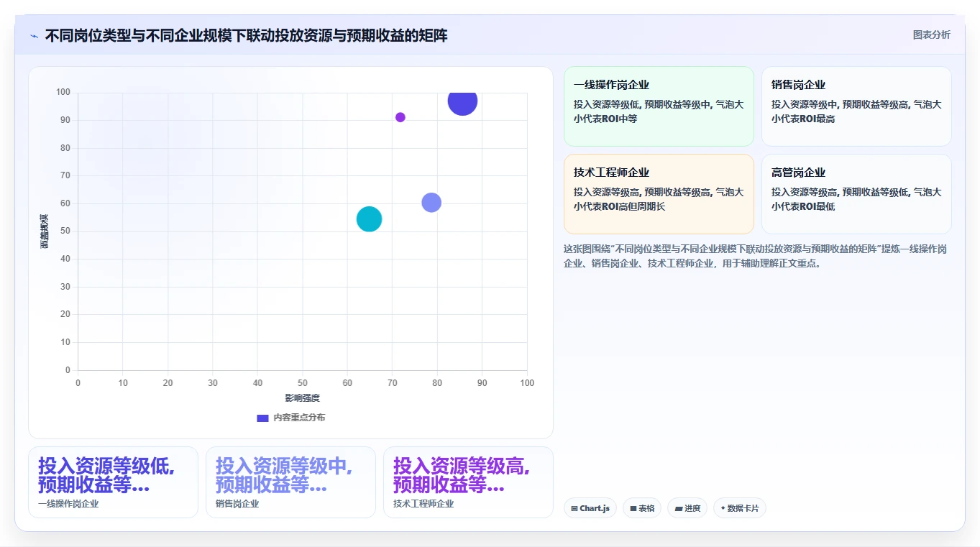Click the small purple bubble near 90
980x547 pixels.
click(400, 117)
